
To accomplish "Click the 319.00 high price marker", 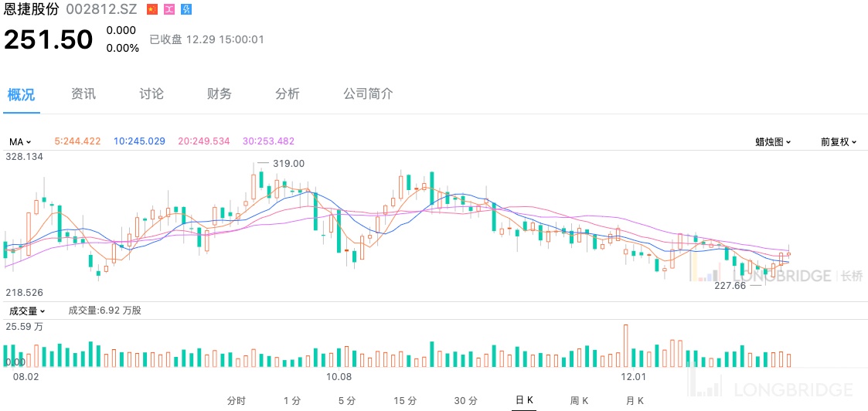I will [x=288, y=163].
